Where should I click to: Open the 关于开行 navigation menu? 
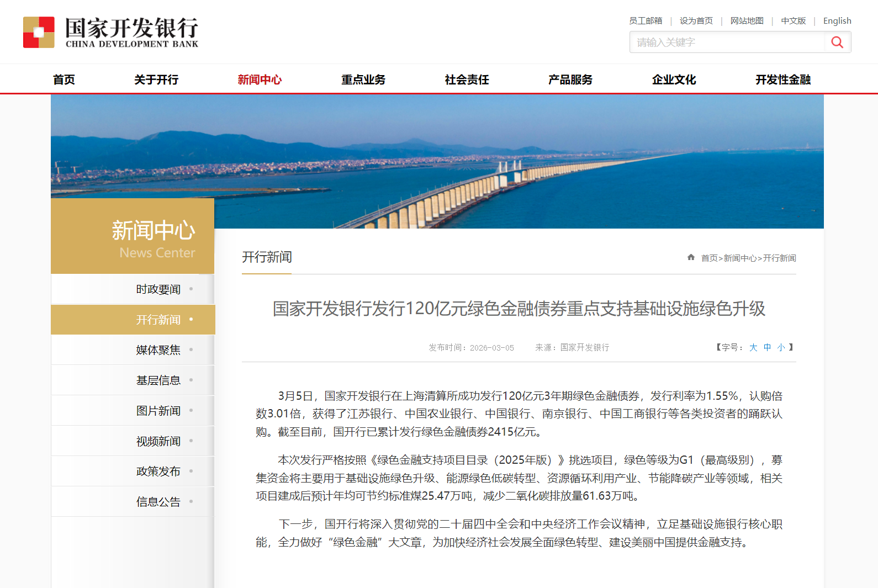(x=156, y=80)
